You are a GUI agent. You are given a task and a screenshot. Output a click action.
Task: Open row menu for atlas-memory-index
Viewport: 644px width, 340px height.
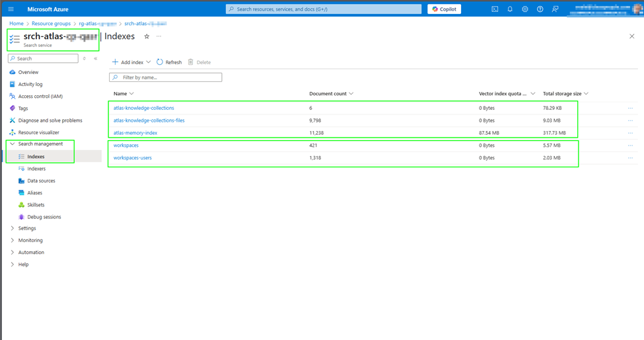click(630, 133)
